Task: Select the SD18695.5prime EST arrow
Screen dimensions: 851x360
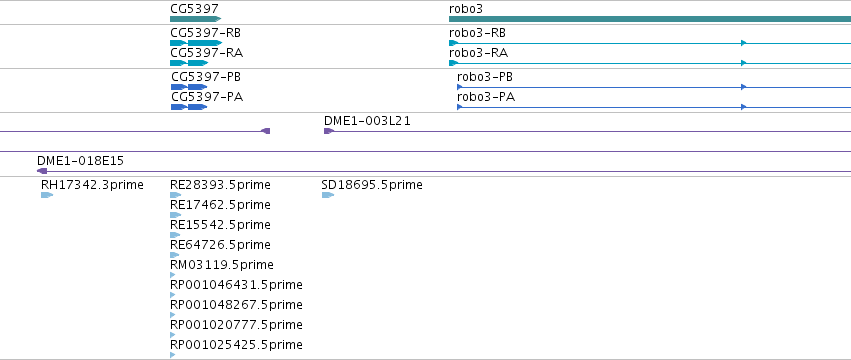Action: pyautogui.click(x=328, y=195)
